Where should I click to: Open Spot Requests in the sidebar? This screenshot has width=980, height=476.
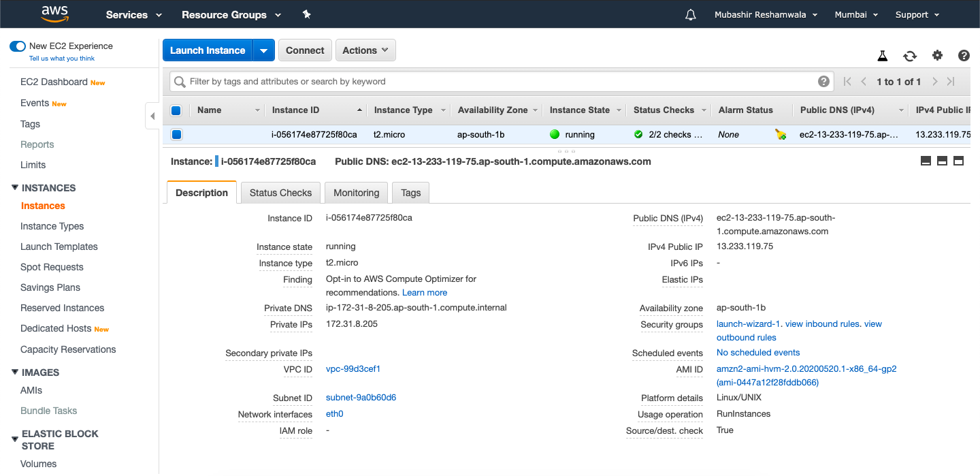52,267
